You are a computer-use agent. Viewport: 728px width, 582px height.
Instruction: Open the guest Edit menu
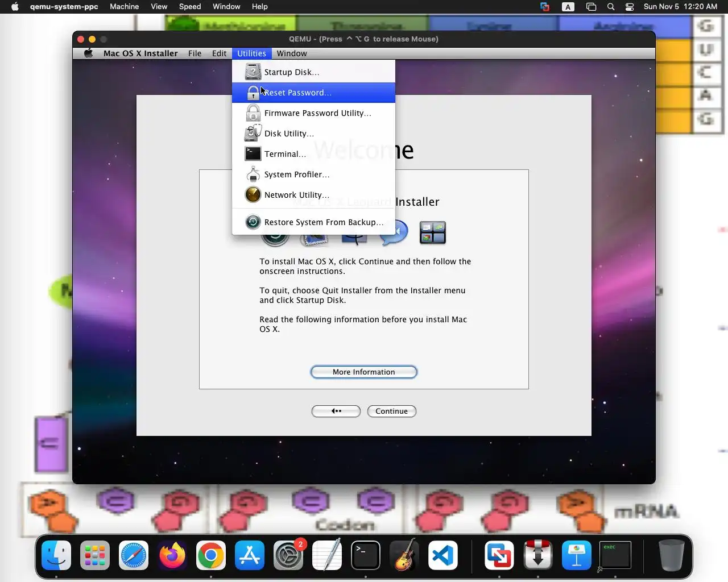point(219,53)
